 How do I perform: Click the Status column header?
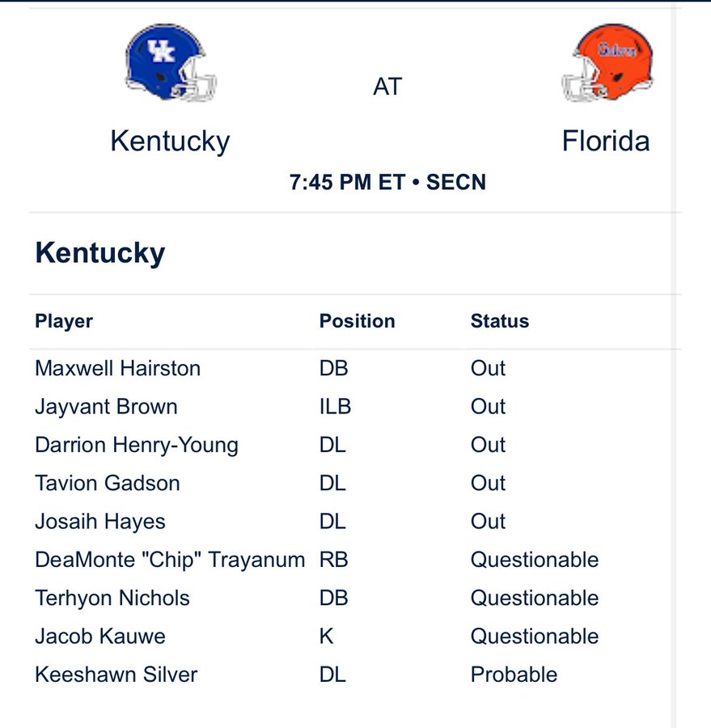point(500,321)
